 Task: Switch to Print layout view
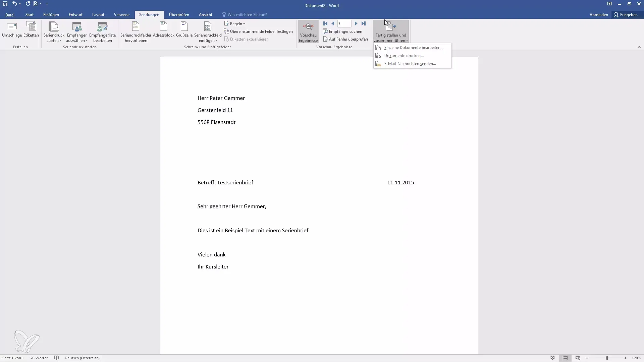click(x=565, y=358)
